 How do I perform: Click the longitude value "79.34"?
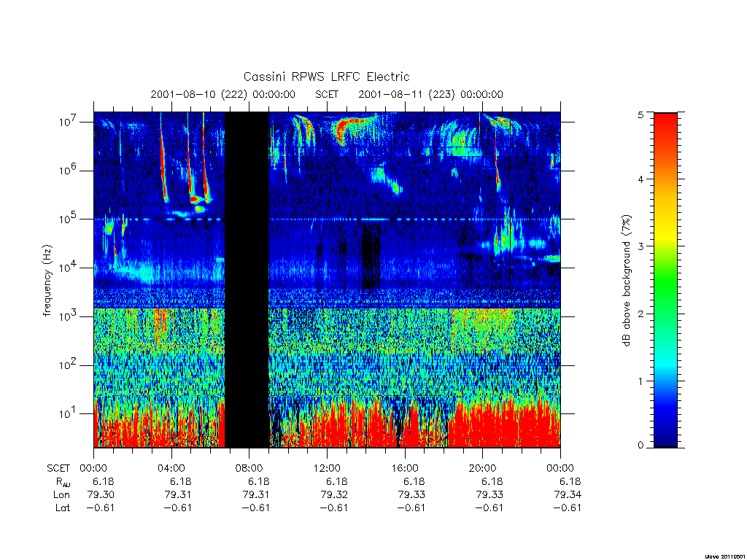tap(568, 495)
